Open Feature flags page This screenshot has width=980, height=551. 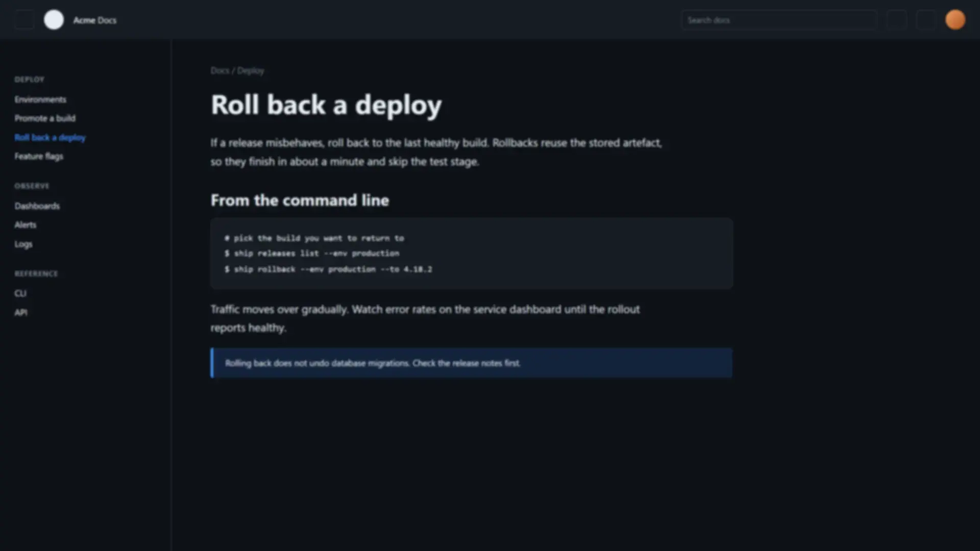pos(39,157)
